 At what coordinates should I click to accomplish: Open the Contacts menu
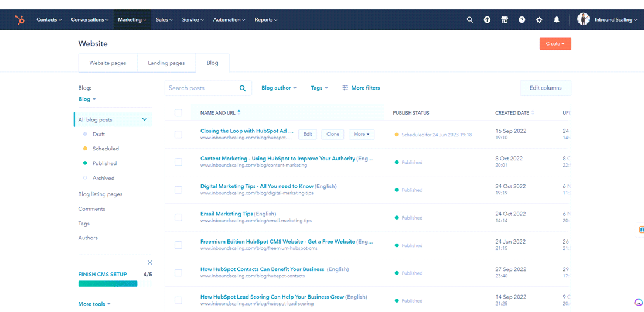(x=49, y=20)
